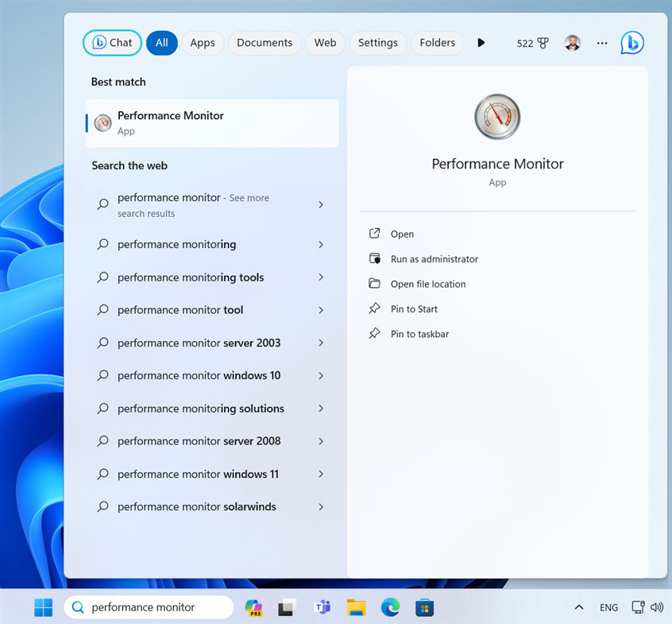Click the Windows Start button

click(x=43, y=607)
